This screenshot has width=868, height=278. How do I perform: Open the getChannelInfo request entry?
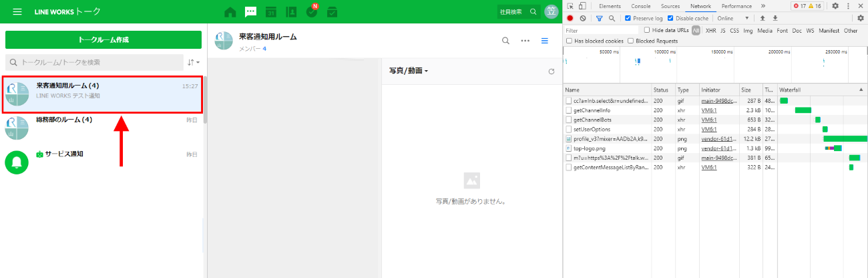click(592, 110)
